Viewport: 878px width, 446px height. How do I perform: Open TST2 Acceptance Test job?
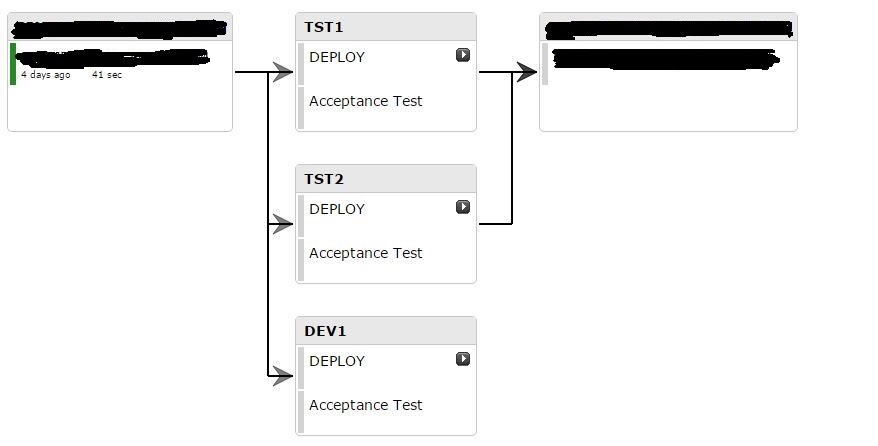(x=365, y=253)
